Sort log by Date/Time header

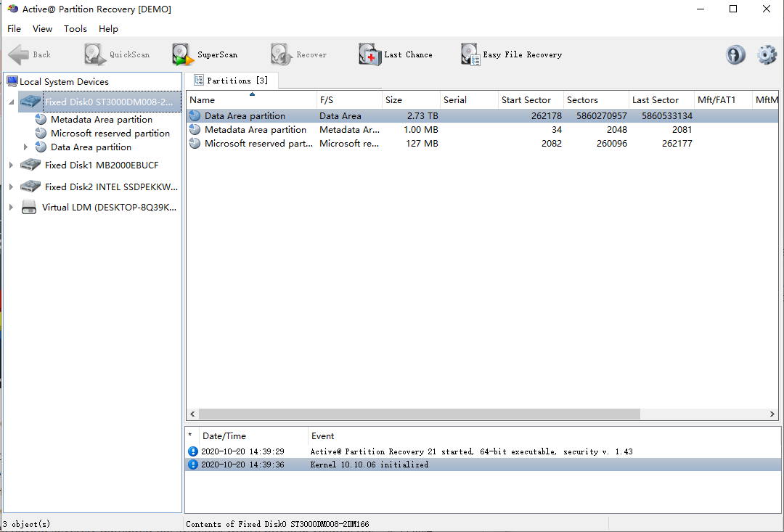[x=253, y=436]
